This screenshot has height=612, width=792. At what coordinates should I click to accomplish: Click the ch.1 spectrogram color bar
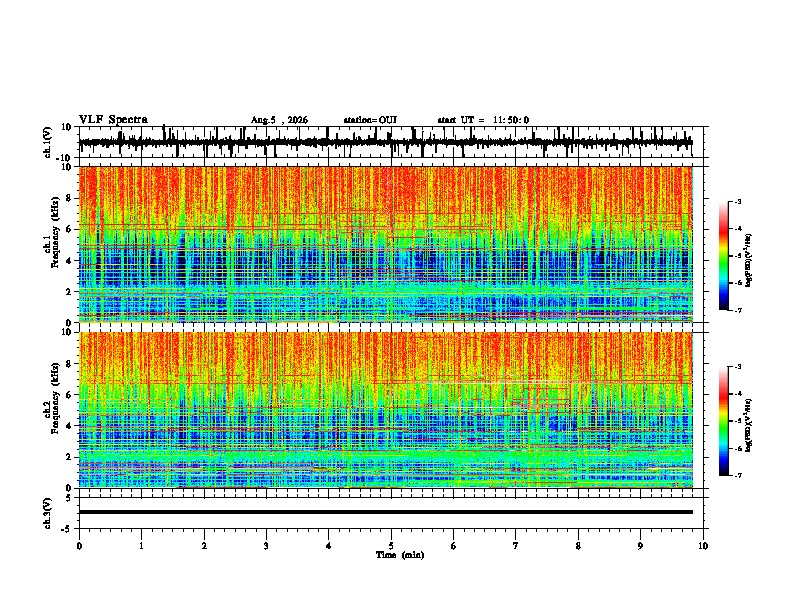coord(723,256)
